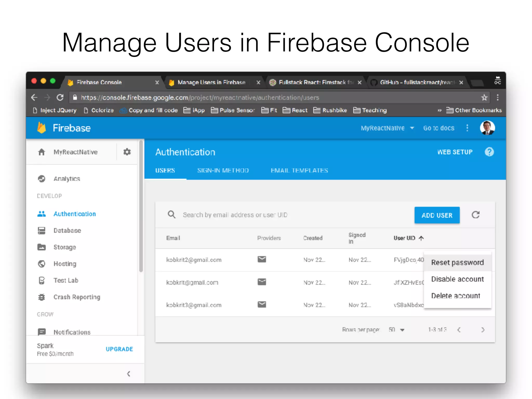Open the Teaching bookmarks folder
The width and height of the screenshot is (532, 399).
370,110
